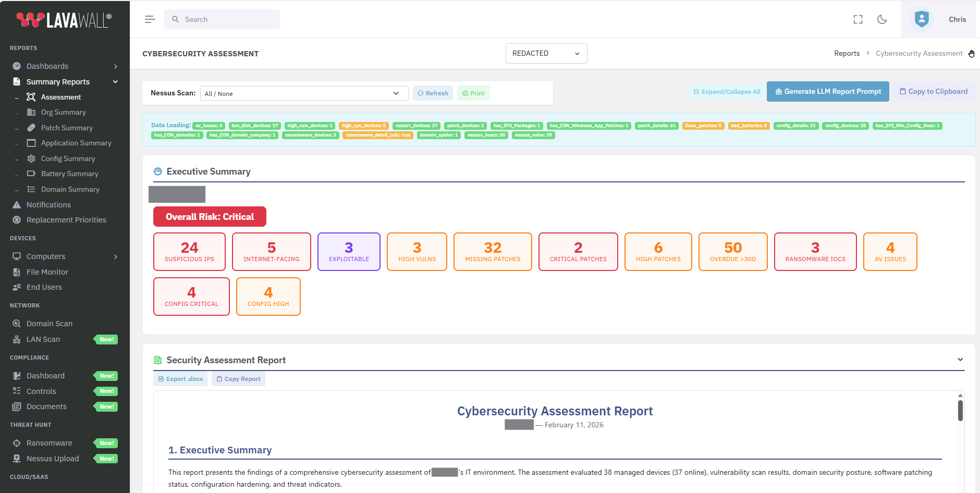Toggle fullscreen view

click(857, 19)
